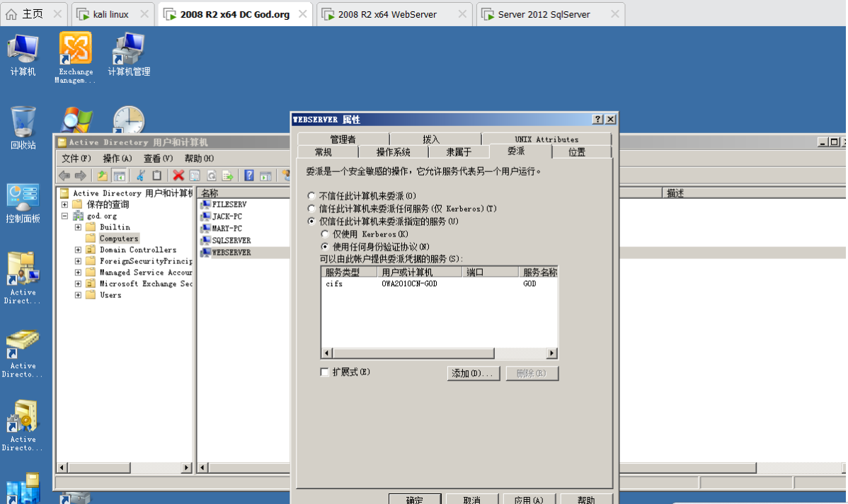Click the Refresh toolbar icon
This screenshot has height=504, width=848.
[212, 176]
